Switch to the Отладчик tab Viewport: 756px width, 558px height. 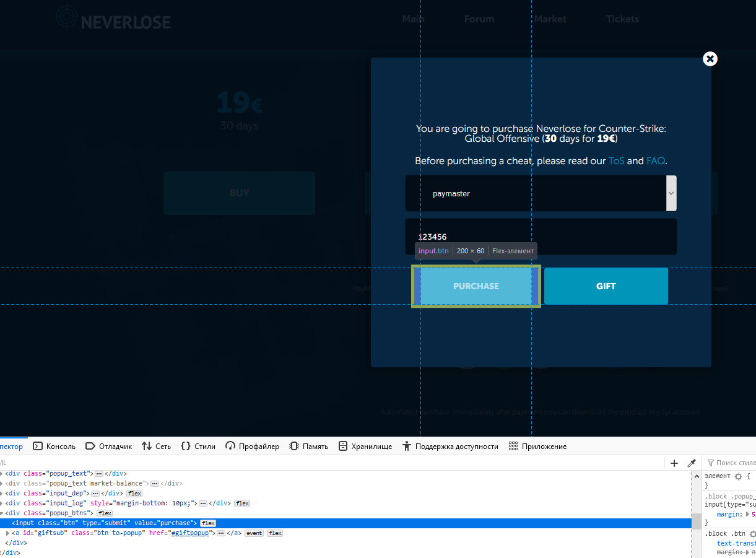(109, 446)
